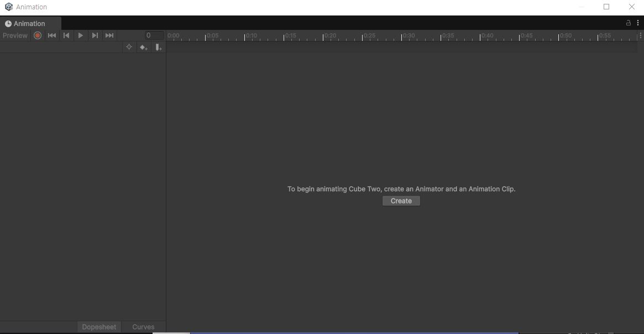Toggle filter by selection icon
The height and width of the screenshot is (334, 644).
click(x=129, y=47)
